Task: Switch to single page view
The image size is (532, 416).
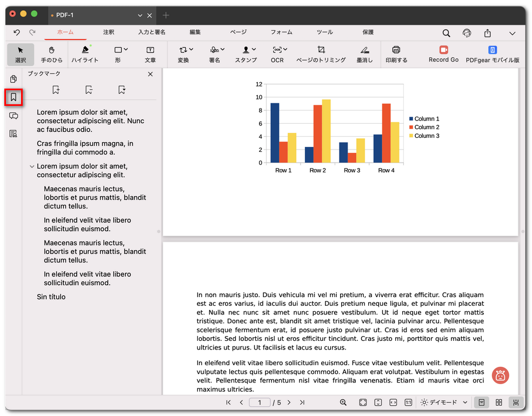Action: pos(481,402)
